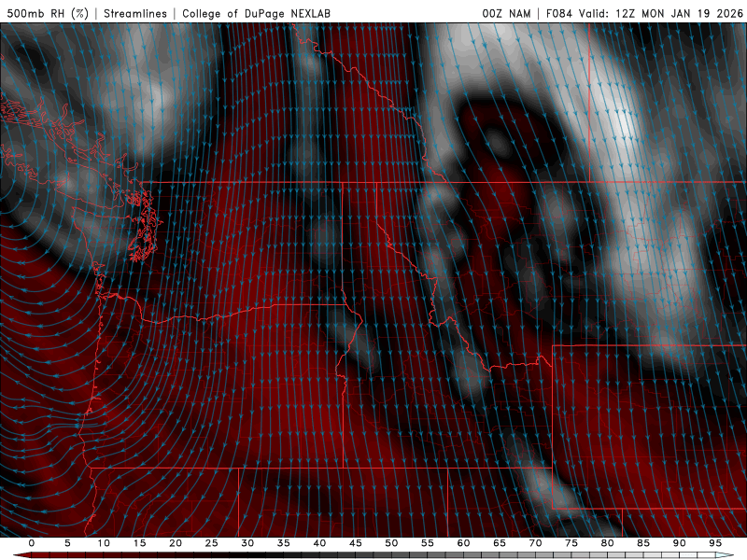Click the colorbar label "50"
The image size is (747, 560).
(391, 543)
